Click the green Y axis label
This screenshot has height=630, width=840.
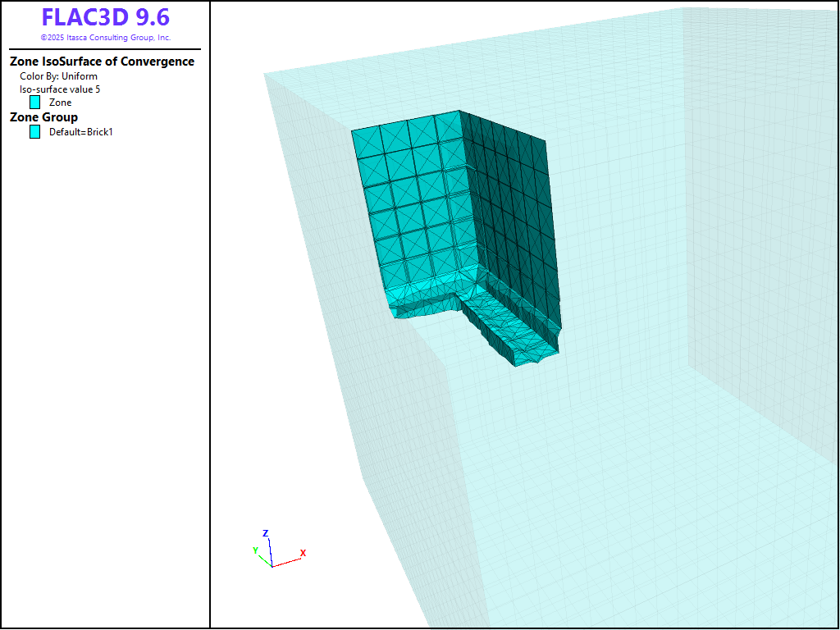point(255,550)
